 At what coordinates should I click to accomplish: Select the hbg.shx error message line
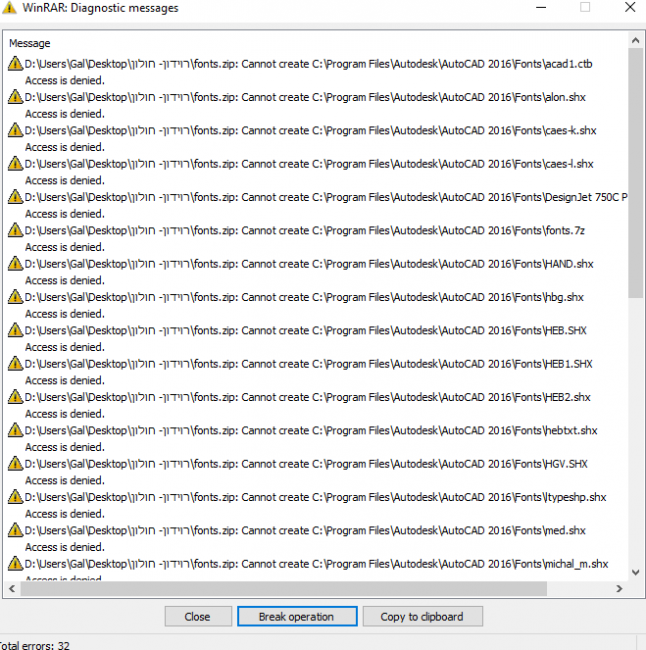pyautogui.click(x=304, y=297)
